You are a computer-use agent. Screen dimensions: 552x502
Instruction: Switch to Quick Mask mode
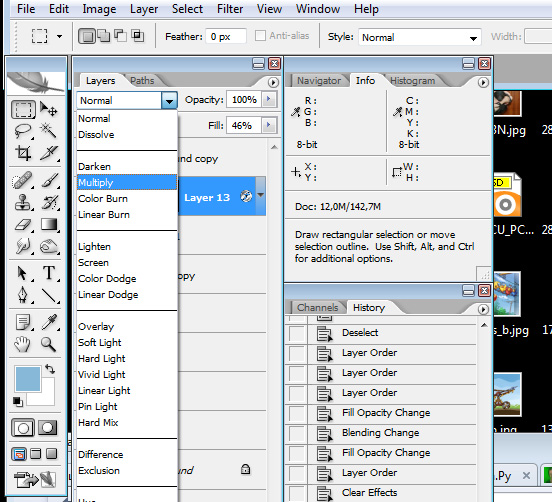click(x=48, y=428)
